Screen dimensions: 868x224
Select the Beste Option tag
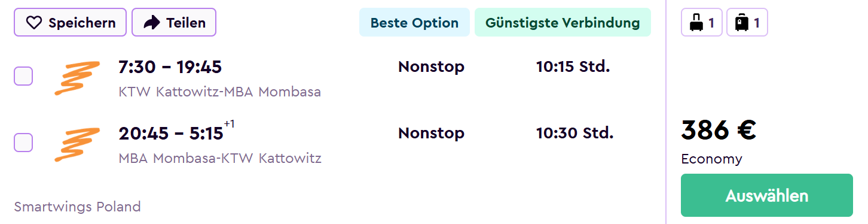pos(414,23)
